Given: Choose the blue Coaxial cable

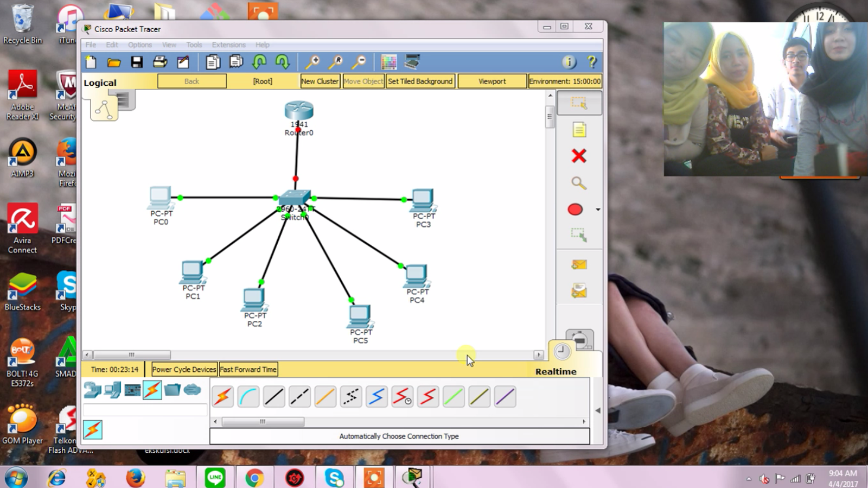Looking at the screenshot, I should (x=376, y=397).
